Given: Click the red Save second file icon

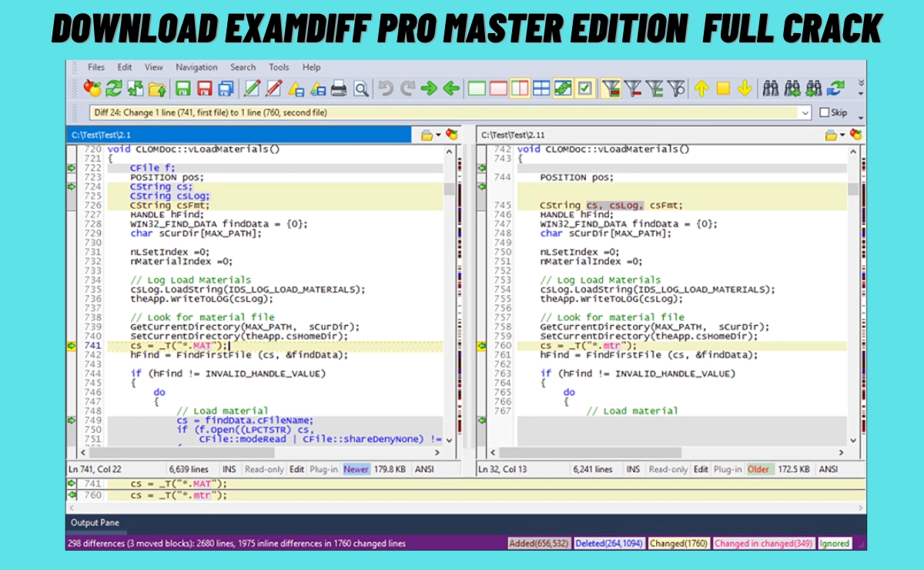Looking at the screenshot, I should pyautogui.click(x=204, y=89).
